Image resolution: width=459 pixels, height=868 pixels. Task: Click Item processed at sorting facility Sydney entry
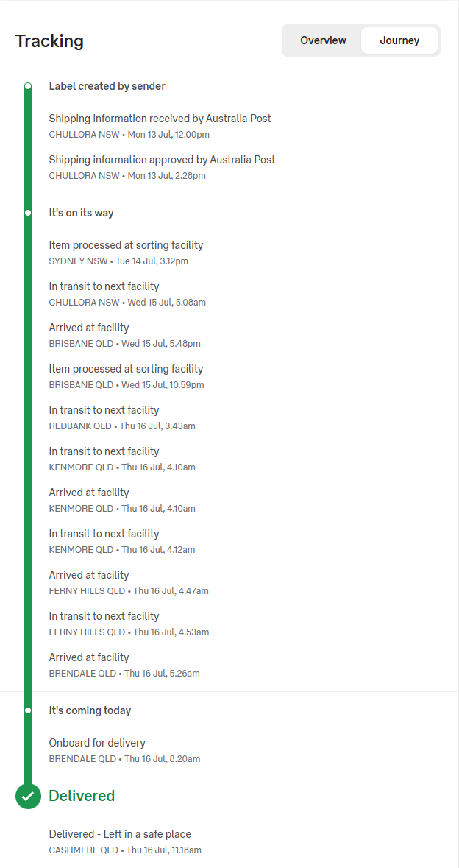pos(126,253)
